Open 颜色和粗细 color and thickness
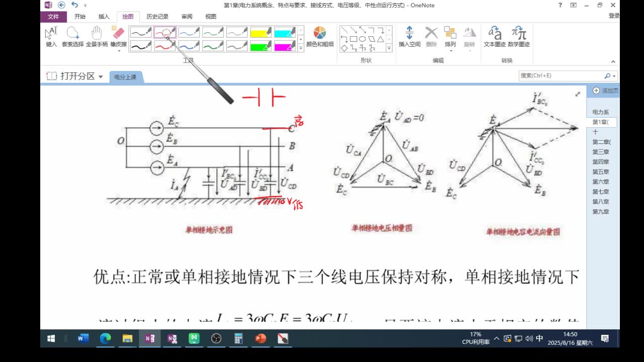Viewport: 644px width, 362px height. [x=320, y=37]
